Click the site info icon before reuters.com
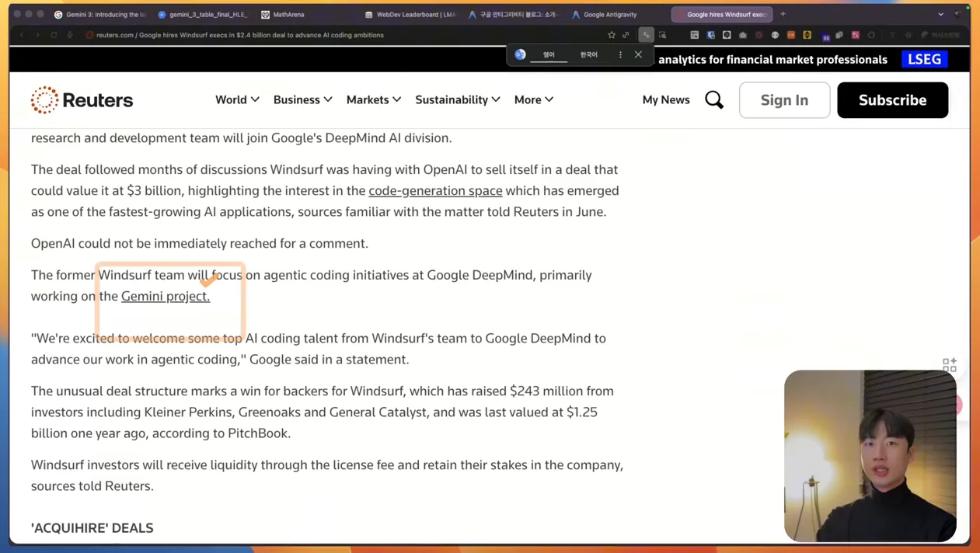 tap(89, 35)
